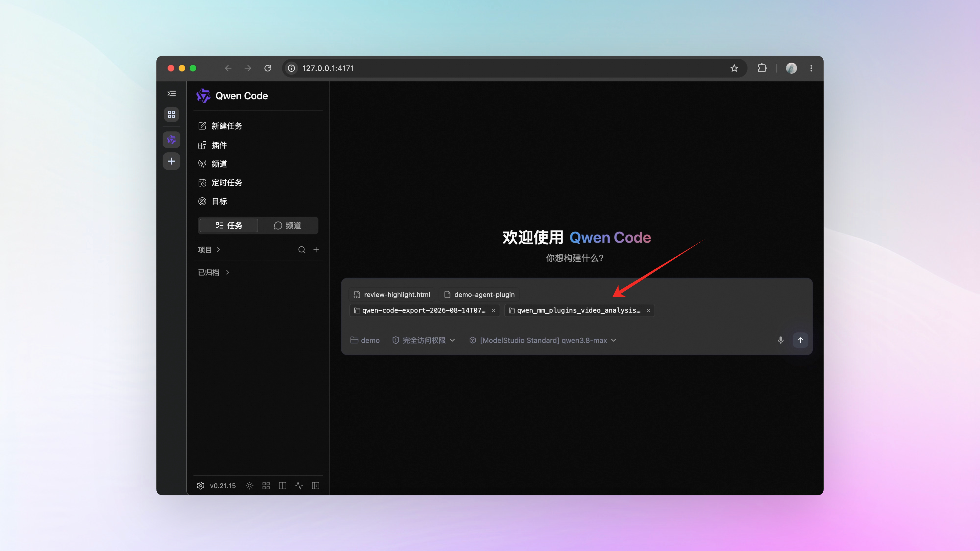Click the v0.21.15 version label
980x551 pixels.
pyautogui.click(x=223, y=486)
